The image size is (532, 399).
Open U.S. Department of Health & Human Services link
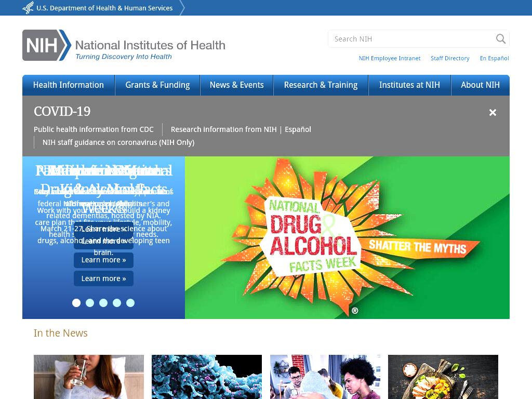pyautogui.click(x=104, y=8)
